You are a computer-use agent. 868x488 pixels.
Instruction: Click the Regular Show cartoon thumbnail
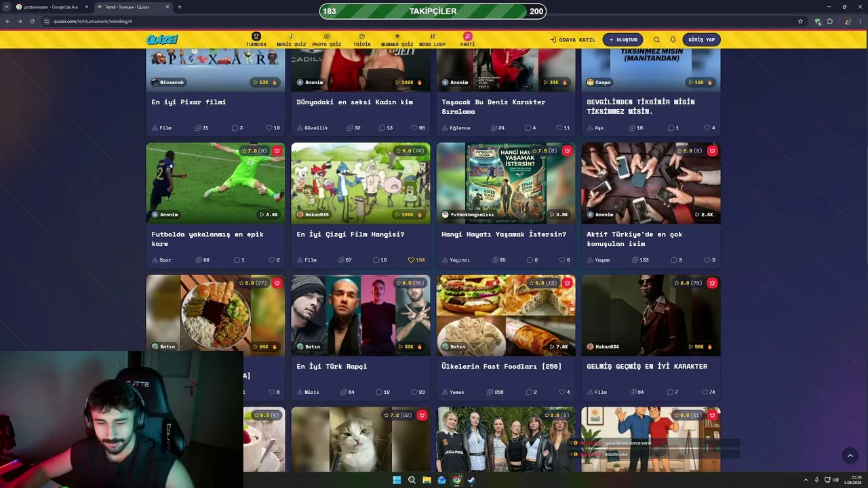coord(361,183)
